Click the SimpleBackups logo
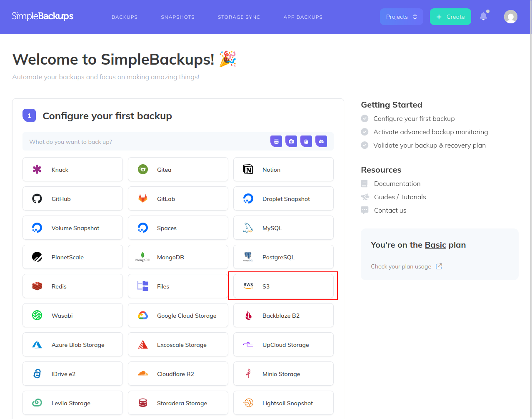The image size is (532, 419). [x=42, y=16]
